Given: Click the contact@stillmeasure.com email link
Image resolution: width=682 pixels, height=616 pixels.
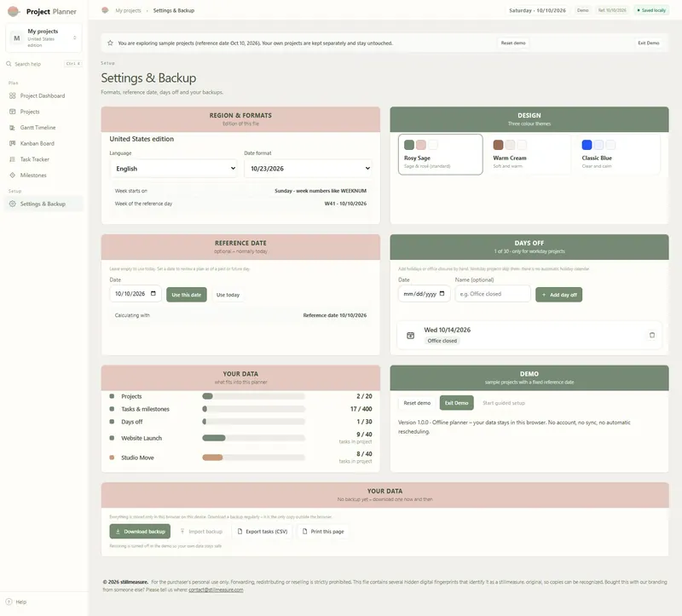Looking at the screenshot, I should click(216, 590).
